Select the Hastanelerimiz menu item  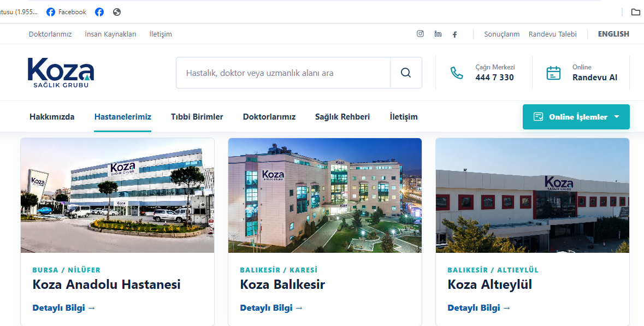click(x=123, y=117)
